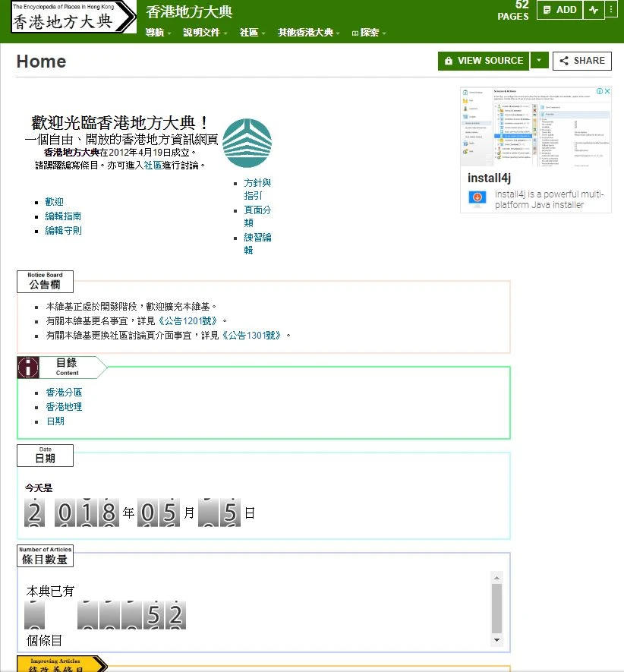Click the article count scrollbar thumb
Viewport: 624px width, 672px height.
point(496,608)
